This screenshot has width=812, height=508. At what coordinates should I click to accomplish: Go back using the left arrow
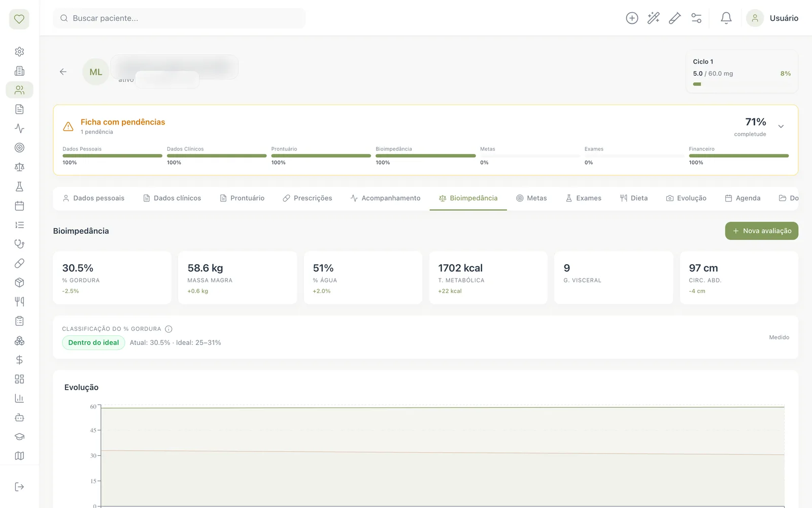point(63,72)
